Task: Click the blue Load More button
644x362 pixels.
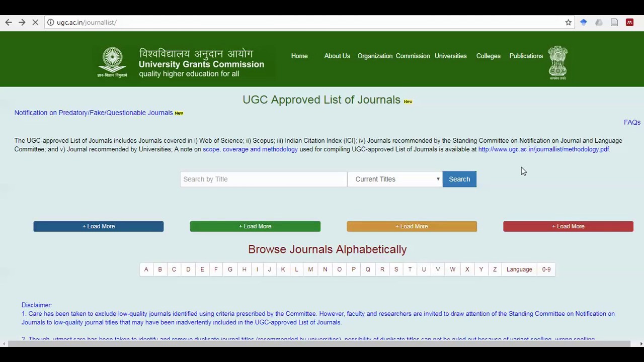Action: [99, 226]
